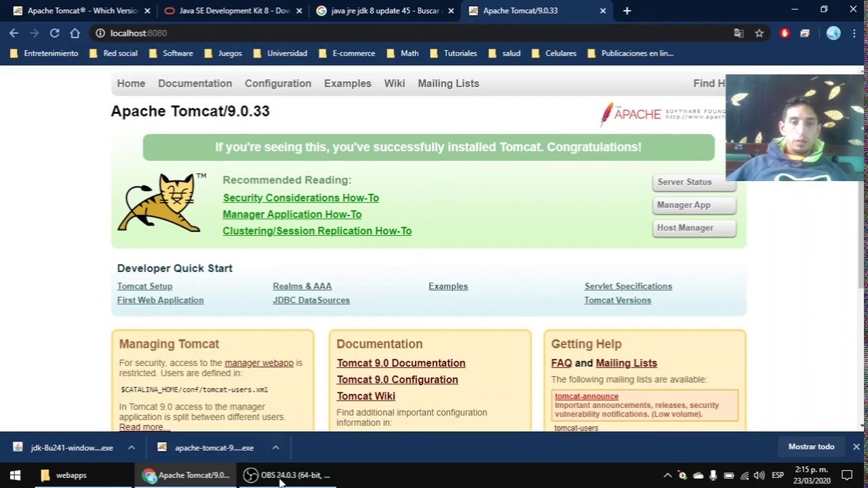
Task: Open Mailing Lists in Tomcat navigation
Action: click(x=448, y=83)
